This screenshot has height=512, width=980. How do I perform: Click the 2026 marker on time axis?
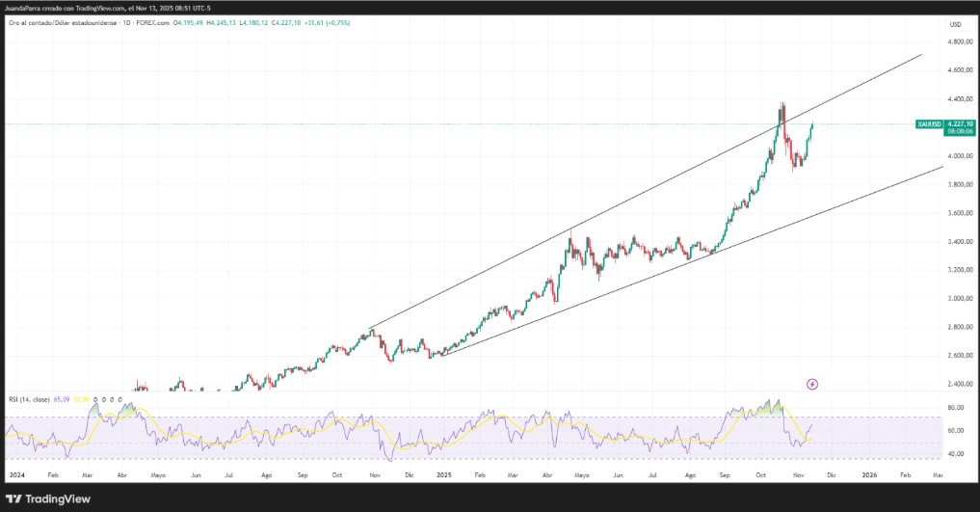pyautogui.click(x=869, y=475)
